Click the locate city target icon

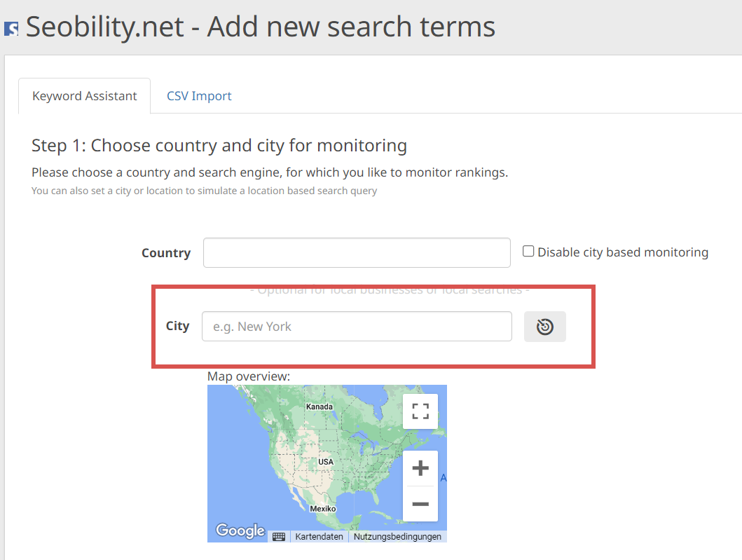click(x=545, y=327)
